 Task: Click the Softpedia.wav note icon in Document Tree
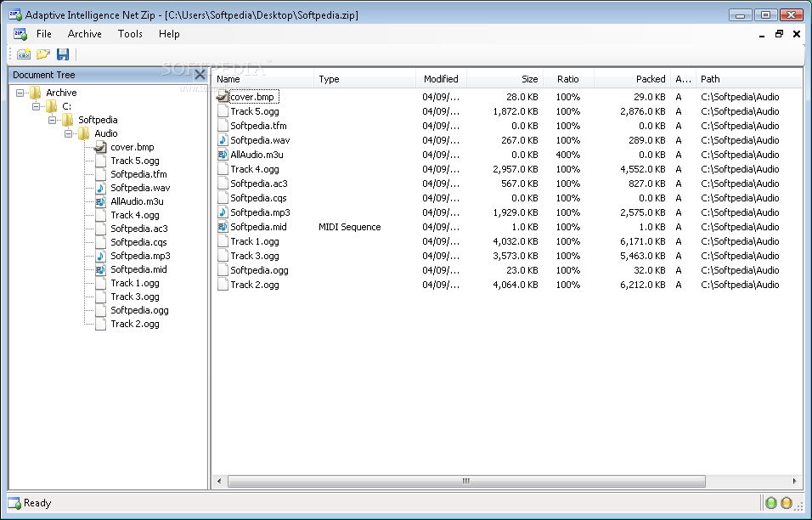click(100, 188)
